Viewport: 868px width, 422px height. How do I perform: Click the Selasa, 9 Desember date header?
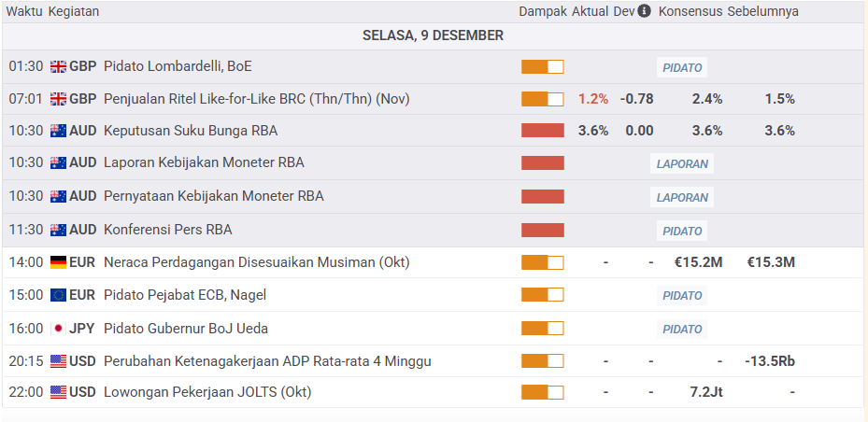click(x=433, y=35)
